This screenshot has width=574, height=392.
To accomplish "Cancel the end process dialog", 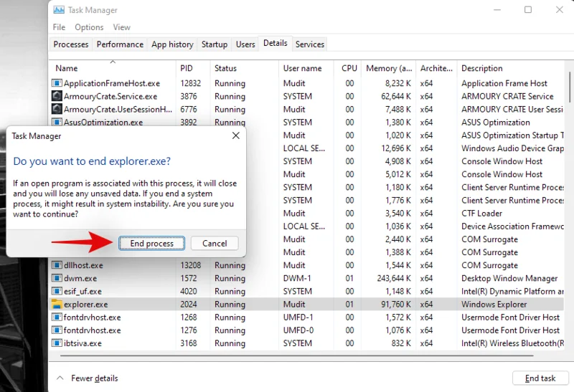I will point(215,243).
